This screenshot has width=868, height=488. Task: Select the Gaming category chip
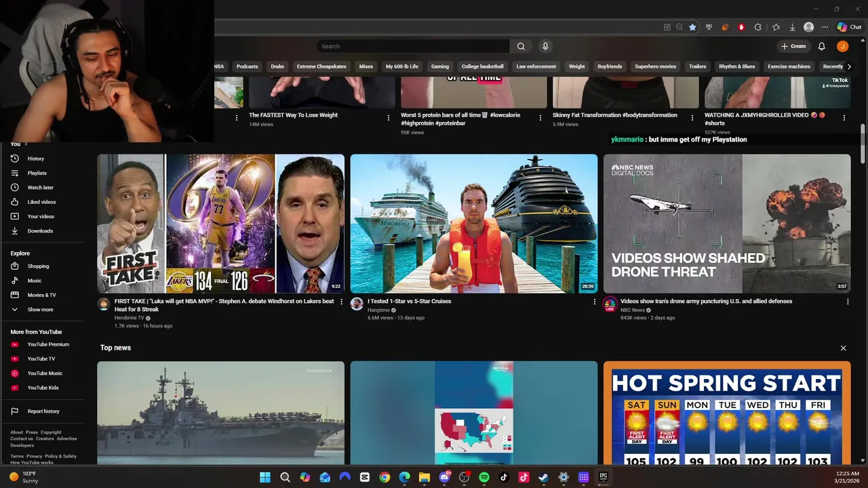point(440,66)
